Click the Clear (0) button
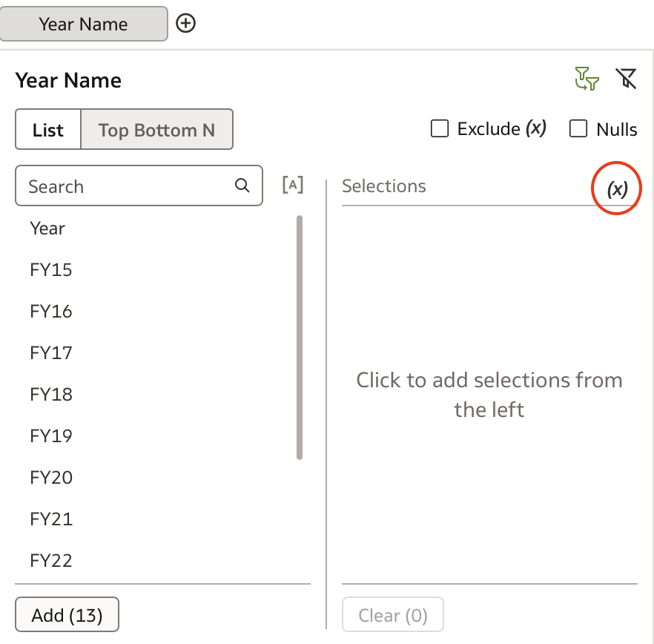This screenshot has width=654, height=644. click(x=392, y=614)
